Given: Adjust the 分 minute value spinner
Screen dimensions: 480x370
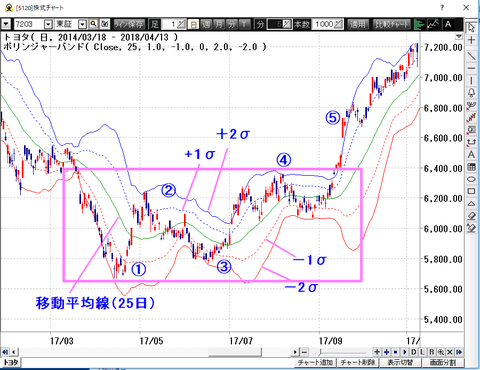Looking at the screenshot, I should (x=288, y=24).
